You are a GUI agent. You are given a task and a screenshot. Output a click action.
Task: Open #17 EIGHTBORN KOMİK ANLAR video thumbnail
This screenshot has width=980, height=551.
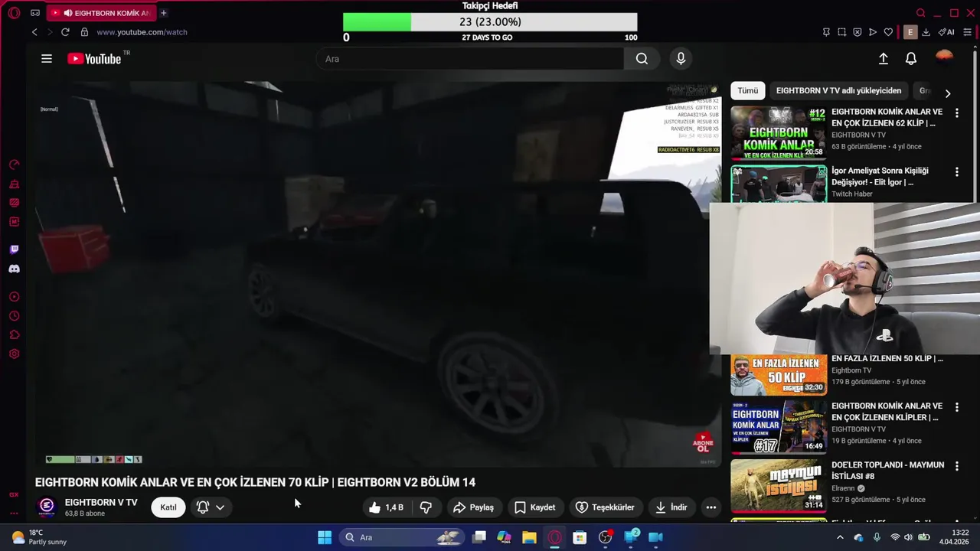pyautogui.click(x=779, y=426)
